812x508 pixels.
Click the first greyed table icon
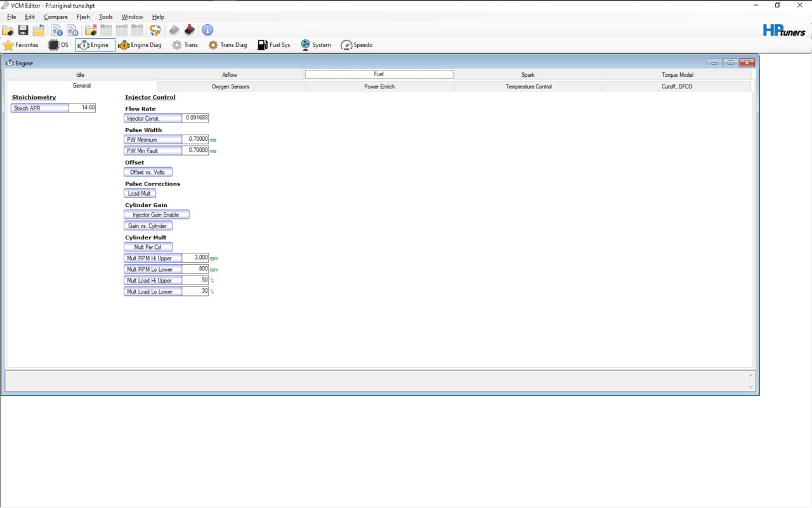point(106,30)
